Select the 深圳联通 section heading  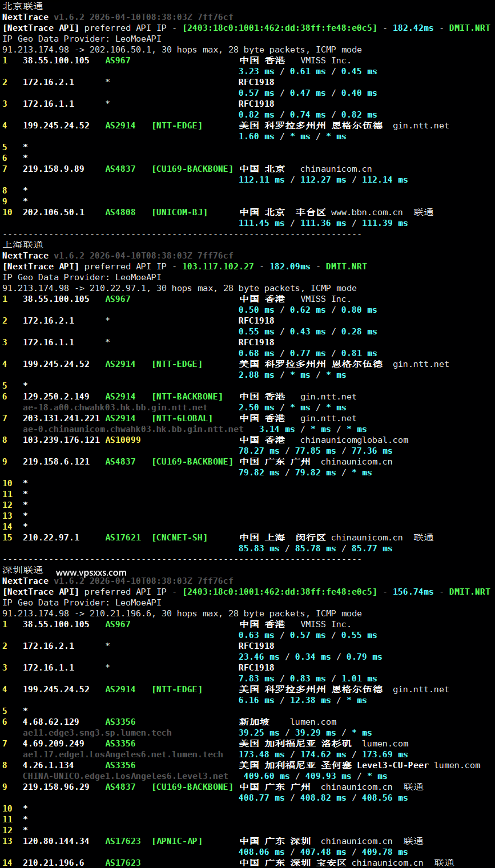click(x=23, y=570)
